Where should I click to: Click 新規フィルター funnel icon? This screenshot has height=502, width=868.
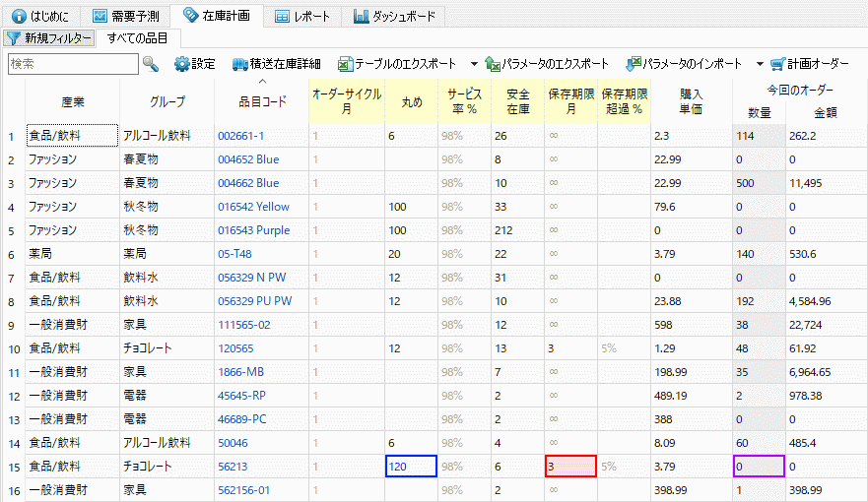coord(14,38)
